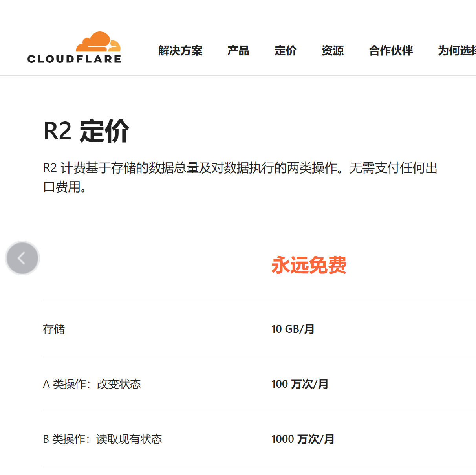Click the orange Cloudflare cloud logo
Viewport: 476px width, 475px height.
pos(98,42)
